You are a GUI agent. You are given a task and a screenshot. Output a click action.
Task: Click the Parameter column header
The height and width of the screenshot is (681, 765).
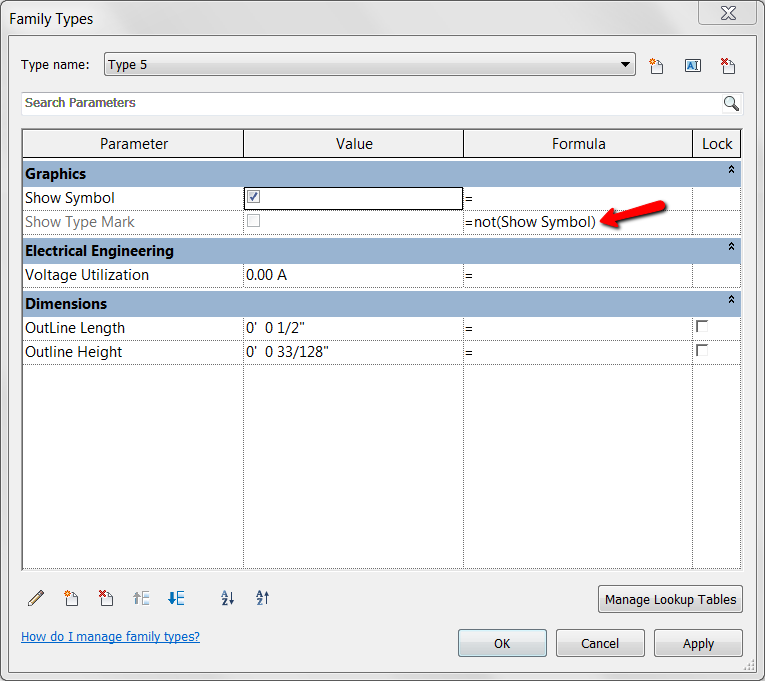(x=133, y=144)
